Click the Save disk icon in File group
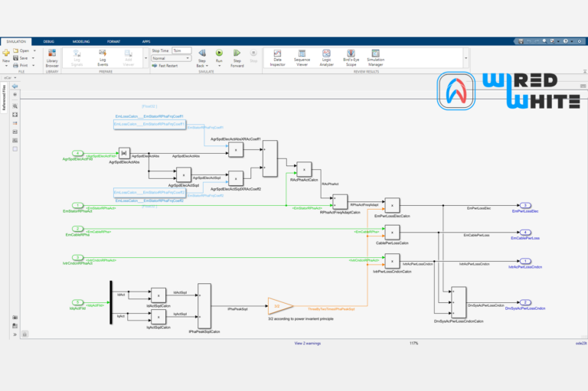Image resolution: width=588 pixels, height=391 pixels. pyautogui.click(x=16, y=58)
